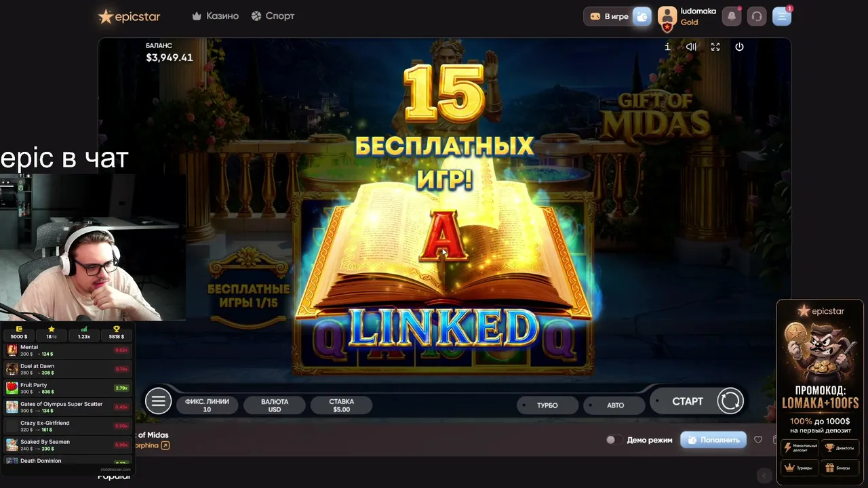
Task: Change the ВАЛЮТА USD setting
Action: click(275, 405)
